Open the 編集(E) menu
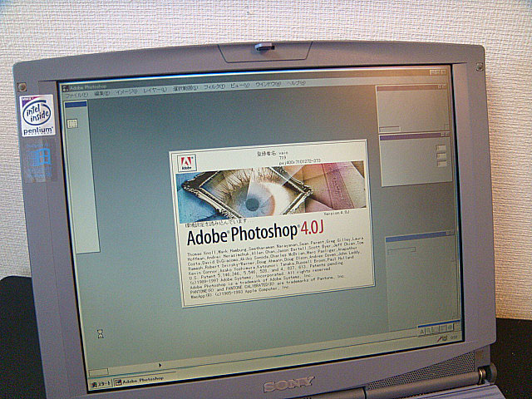 (x=101, y=94)
